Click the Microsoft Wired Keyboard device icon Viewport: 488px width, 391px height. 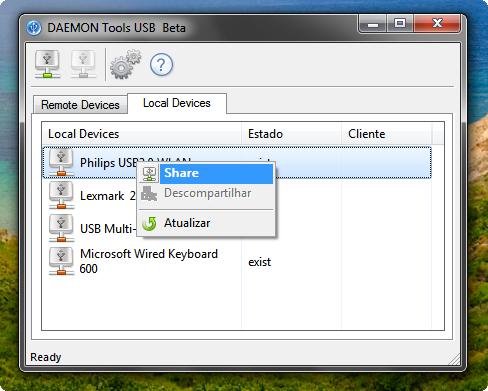pyautogui.click(x=61, y=261)
